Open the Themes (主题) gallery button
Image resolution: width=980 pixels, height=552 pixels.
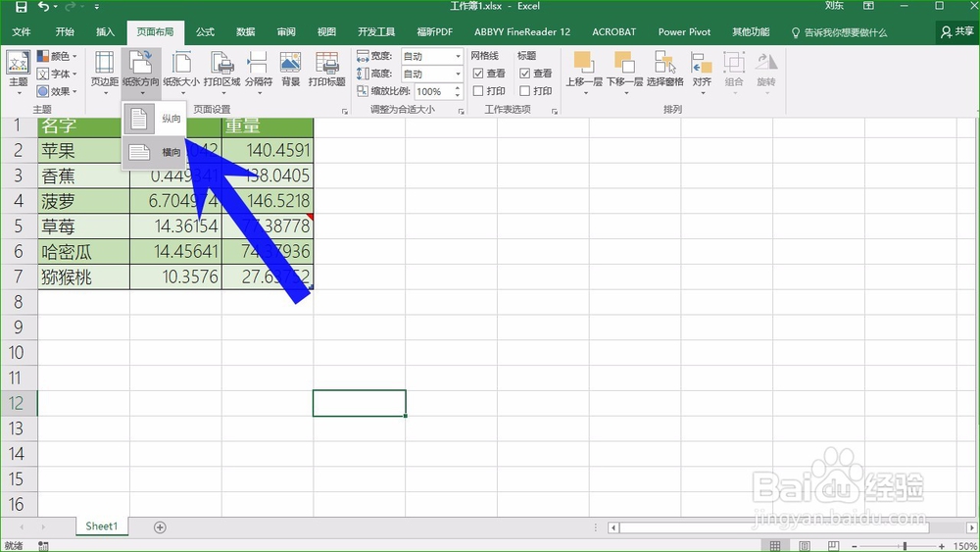pyautogui.click(x=18, y=73)
